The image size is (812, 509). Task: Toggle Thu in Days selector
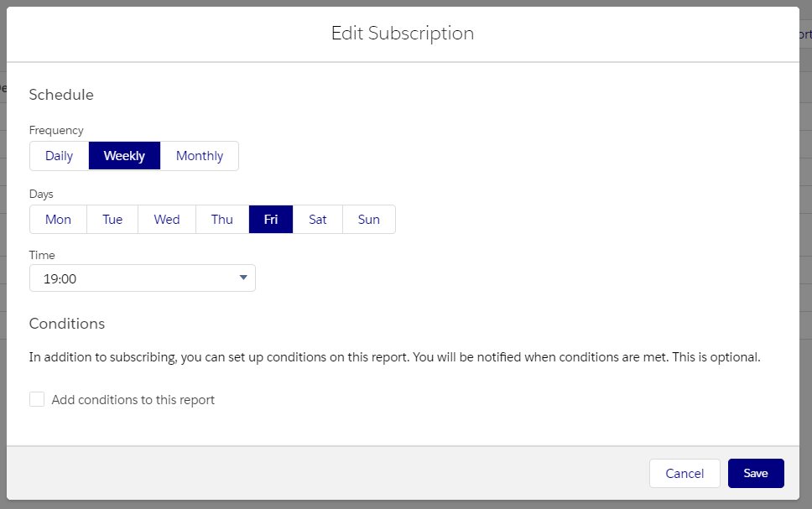click(222, 220)
